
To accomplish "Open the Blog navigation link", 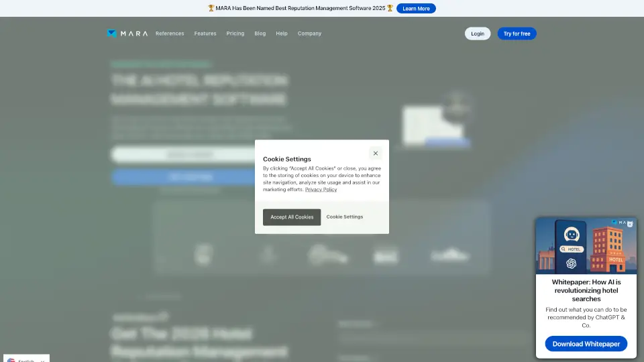I will [x=260, y=34].
